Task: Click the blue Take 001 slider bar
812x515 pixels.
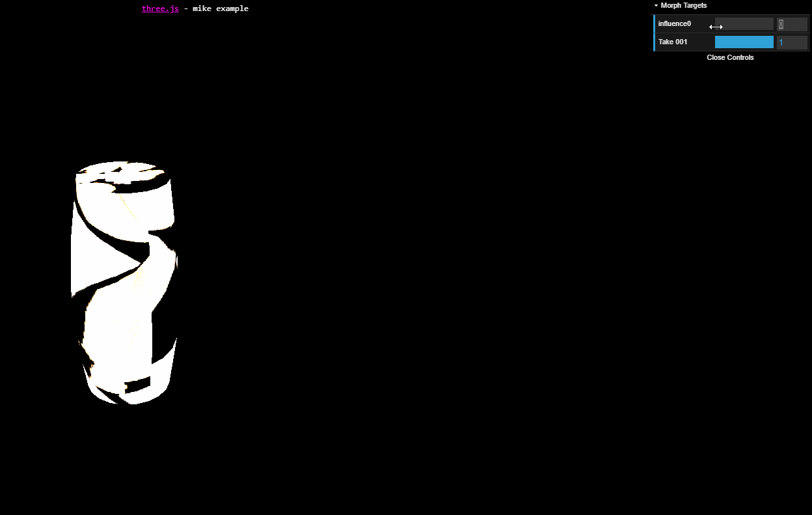Action: 744,42
